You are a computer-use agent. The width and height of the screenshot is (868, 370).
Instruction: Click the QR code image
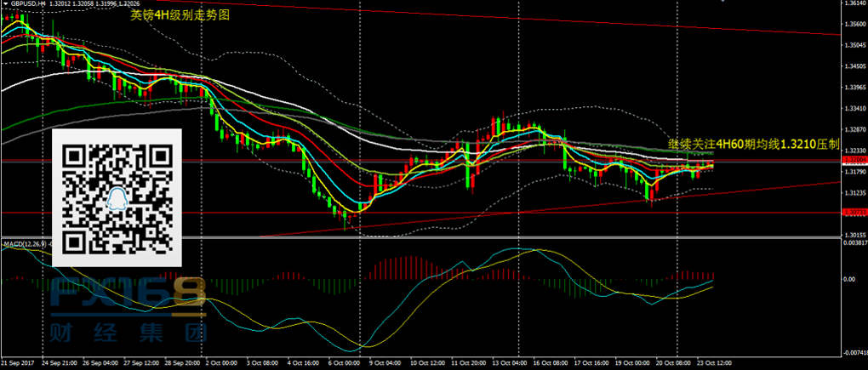click(117, 197)
